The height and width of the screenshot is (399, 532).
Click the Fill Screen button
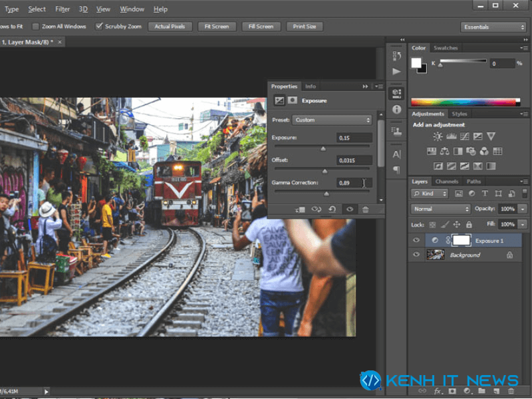261,27
